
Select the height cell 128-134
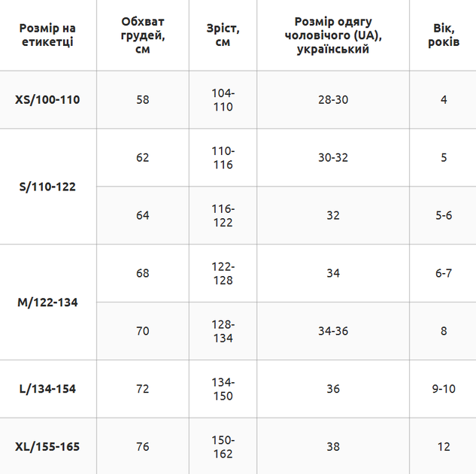[x=223, y=331]
